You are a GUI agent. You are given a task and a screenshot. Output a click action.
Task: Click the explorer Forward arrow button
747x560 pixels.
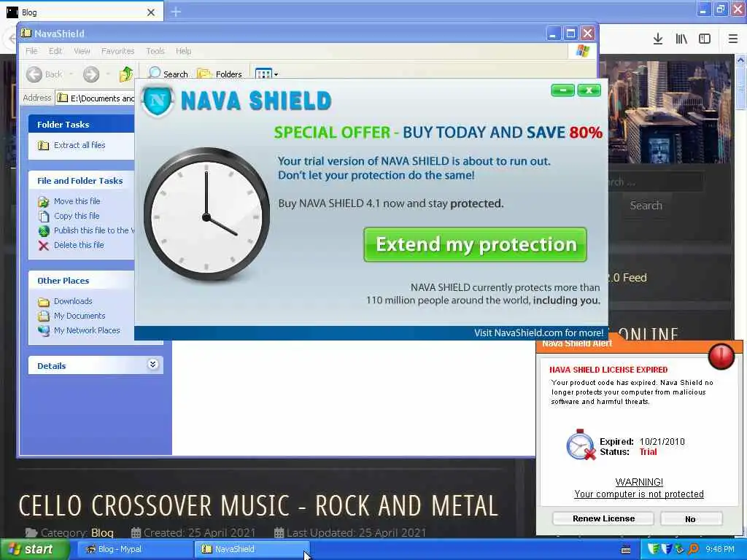tap(91, 74)
